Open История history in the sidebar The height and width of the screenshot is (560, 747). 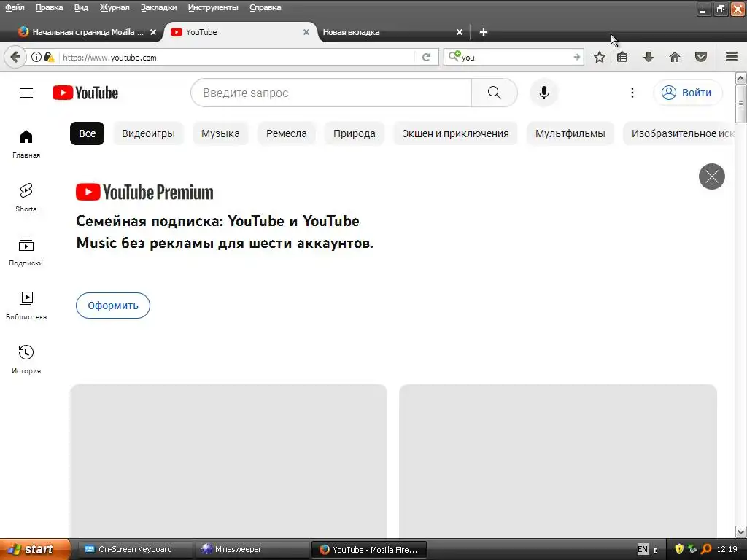(x=26, y=359)
